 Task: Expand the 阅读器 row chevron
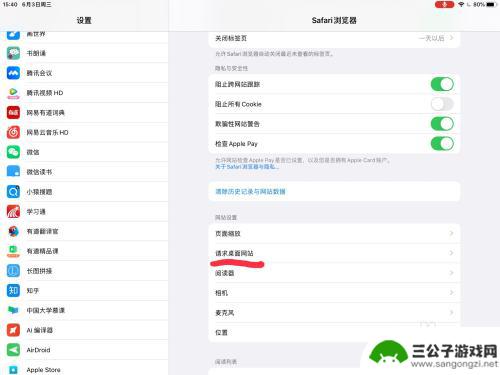[451, 273]
